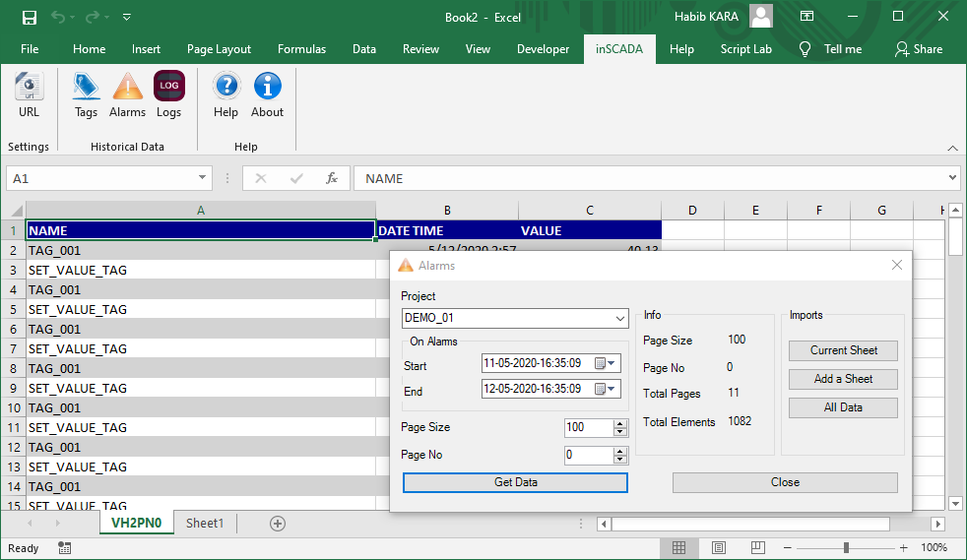The image size is (967, 560).
Task: Click the Tell me lightbulb icon
Action: tap(805, 49)
